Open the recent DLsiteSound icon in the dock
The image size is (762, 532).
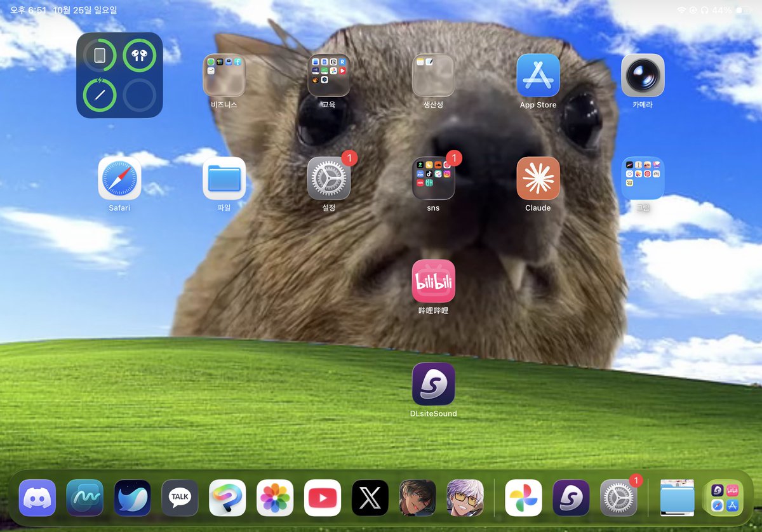(x=571, y=498)
